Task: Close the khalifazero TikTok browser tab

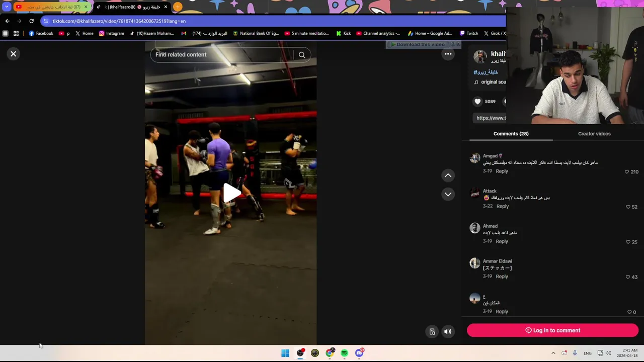Action: [166, 7]
